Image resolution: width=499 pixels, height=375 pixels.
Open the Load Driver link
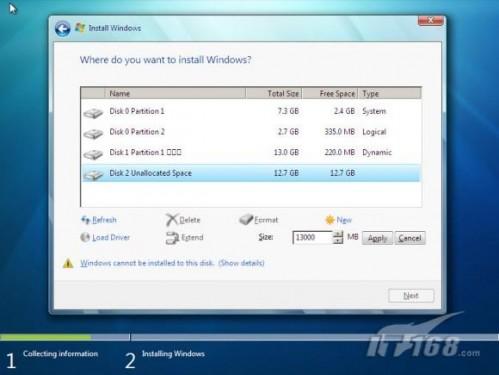(x=111, y=237)
